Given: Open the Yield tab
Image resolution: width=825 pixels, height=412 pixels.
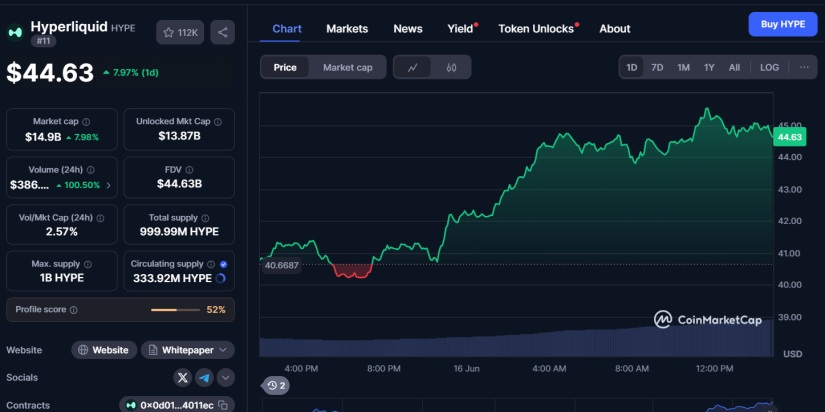Looking at the screenshot, I should pos(460,29).
